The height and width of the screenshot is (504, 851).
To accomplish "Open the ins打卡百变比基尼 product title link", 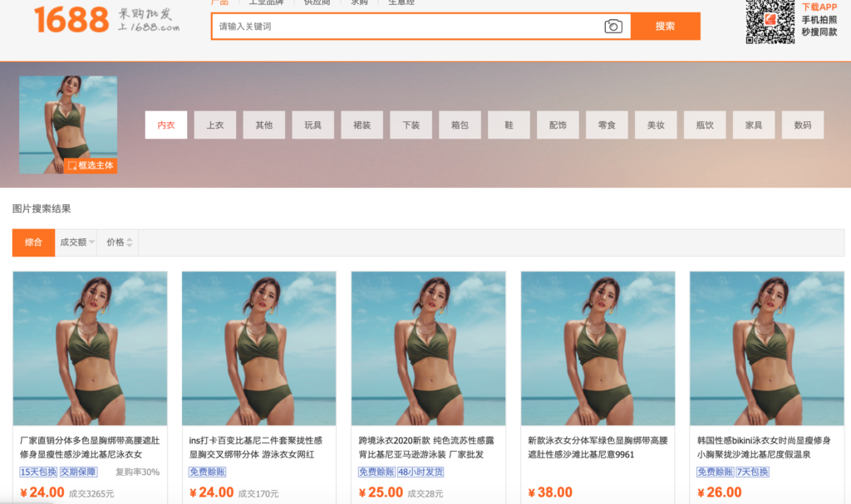I will (256, 448).
